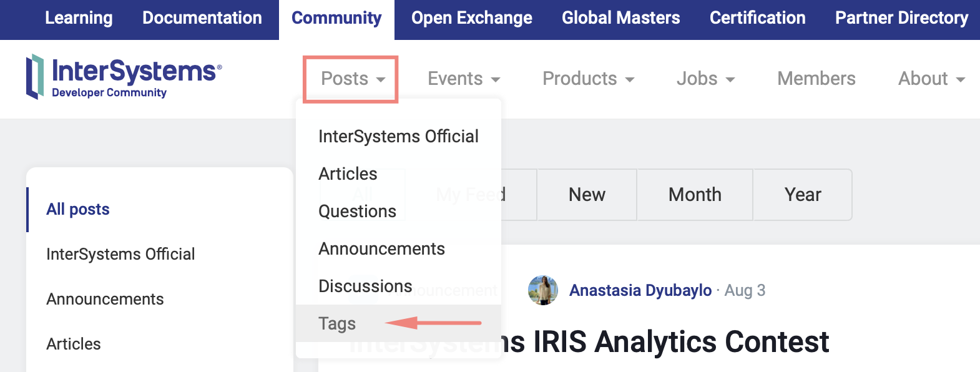
Task: Switch to the Month filter tab
Action: coord(695,195)
